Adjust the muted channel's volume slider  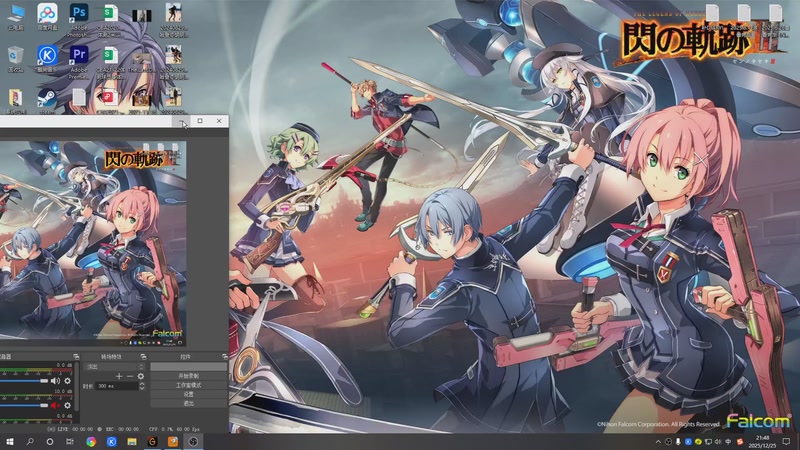24,405
